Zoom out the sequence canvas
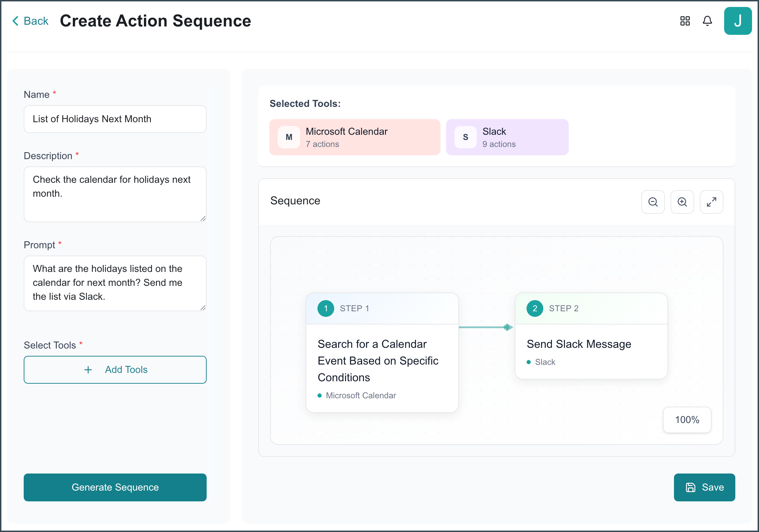This screenshot has height=532, width=759. [x=653, y=202]
